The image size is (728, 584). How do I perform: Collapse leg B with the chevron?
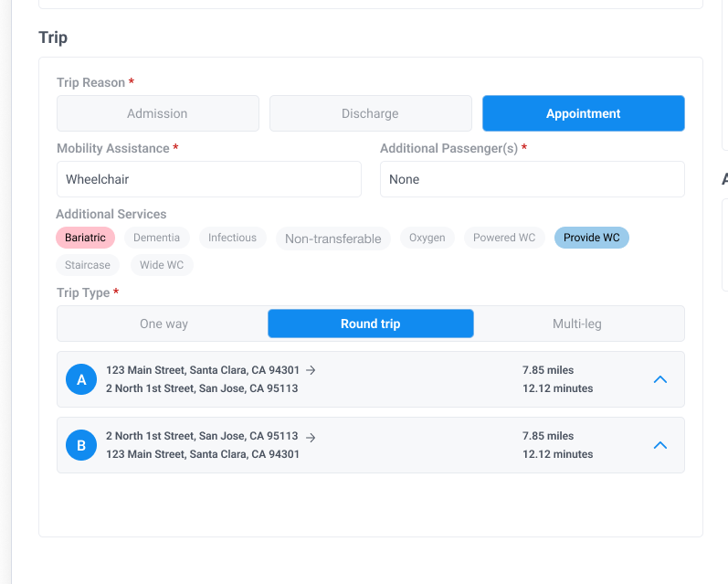(x=660, y=445)
